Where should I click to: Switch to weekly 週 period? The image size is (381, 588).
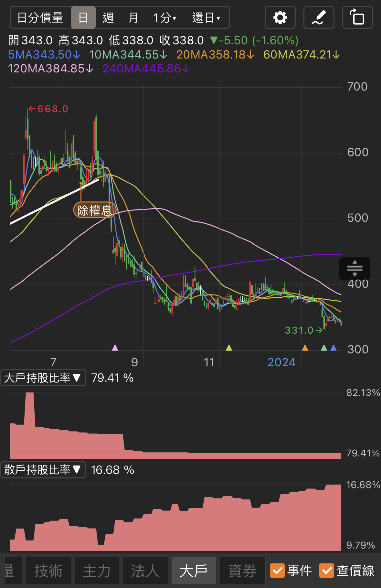click(x=108, y=17)
